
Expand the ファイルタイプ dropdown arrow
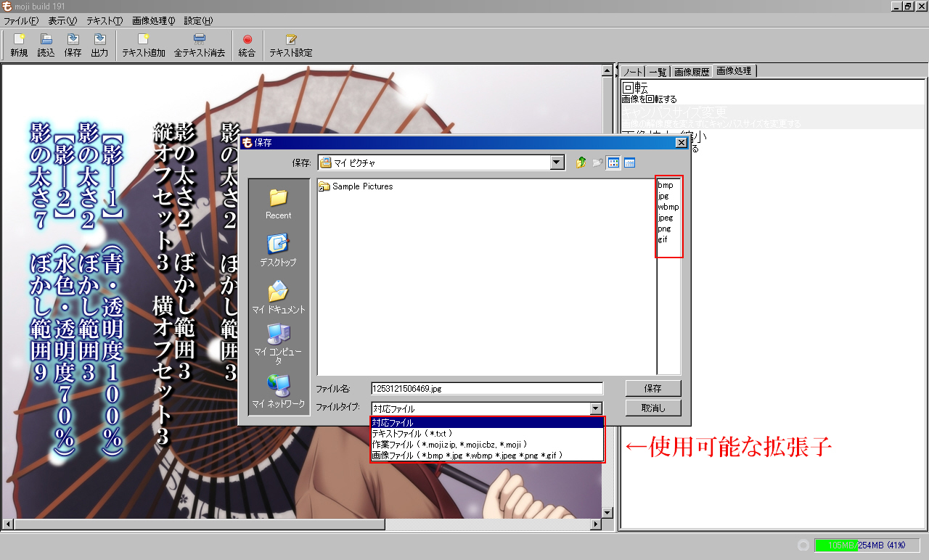point(596,408)
